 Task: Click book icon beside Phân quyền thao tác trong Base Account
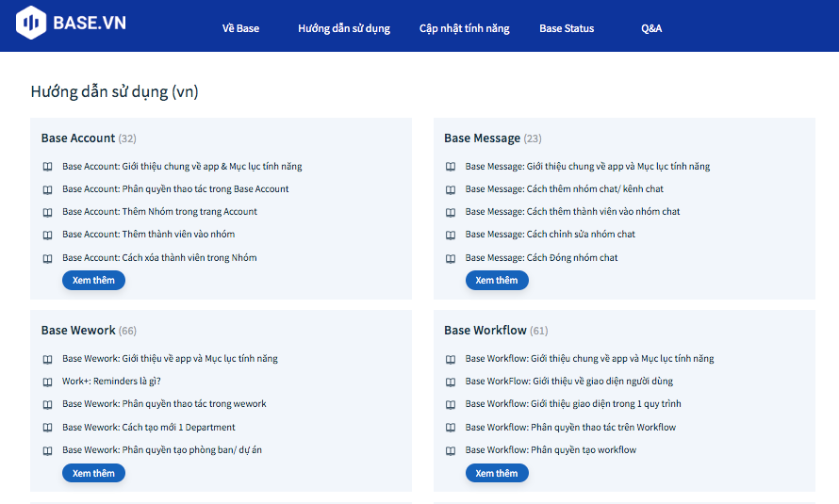(x=48, y=189)
